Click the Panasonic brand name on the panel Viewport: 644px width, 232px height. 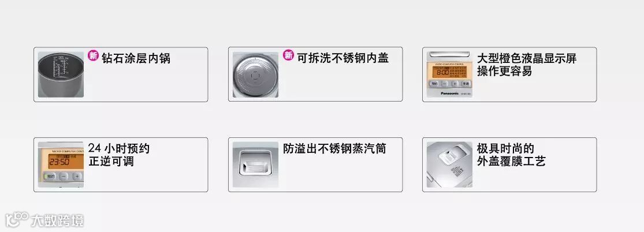(x=449, y=93)
